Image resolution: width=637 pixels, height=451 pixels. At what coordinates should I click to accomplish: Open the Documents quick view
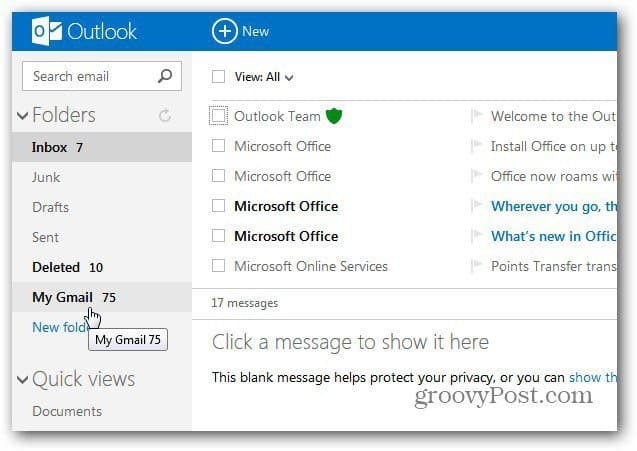tap(67, 411)
